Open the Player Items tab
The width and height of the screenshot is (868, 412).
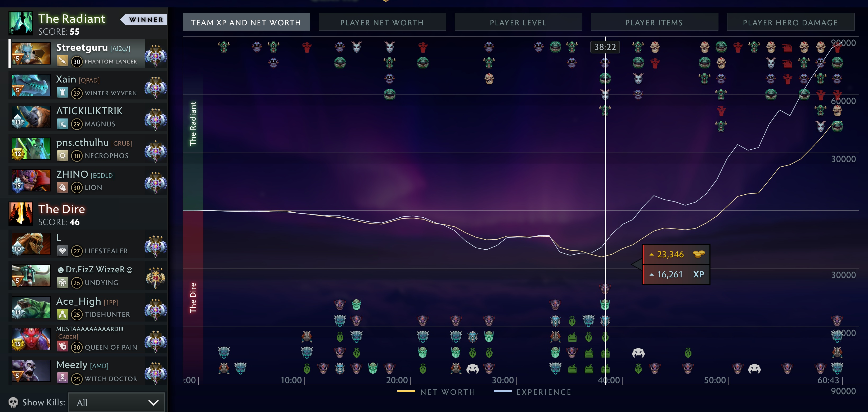point(654,22)
